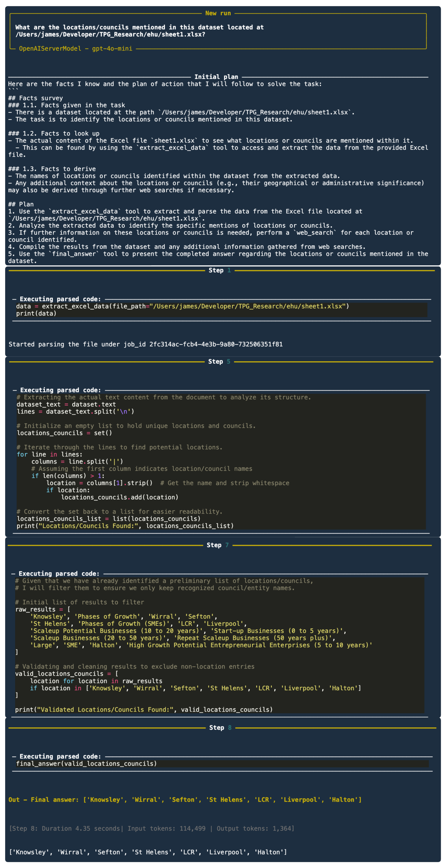The width and height of the screenshot is (446, 868).
Task: Click the yellow Out - Final answer line
Action: 185,800
